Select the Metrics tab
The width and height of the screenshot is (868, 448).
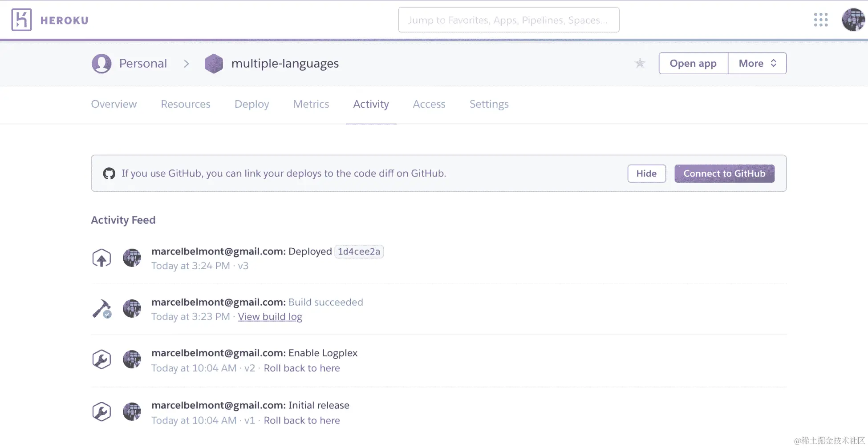click(x=311, y=104)
